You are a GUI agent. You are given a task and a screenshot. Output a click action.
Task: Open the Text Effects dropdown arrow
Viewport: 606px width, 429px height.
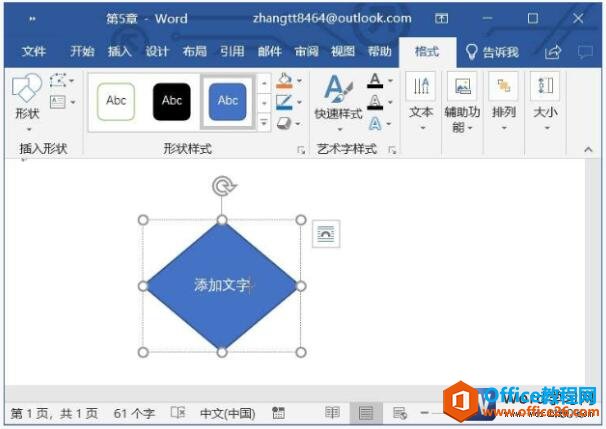389,124
